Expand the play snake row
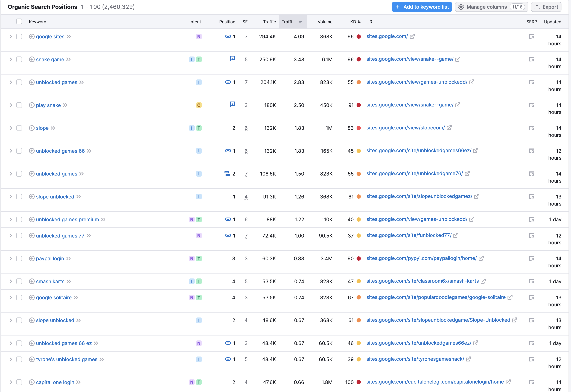Image resolution: width=571 pixels, height=392 pixels. pyautogui.click(x=11, y=105)
